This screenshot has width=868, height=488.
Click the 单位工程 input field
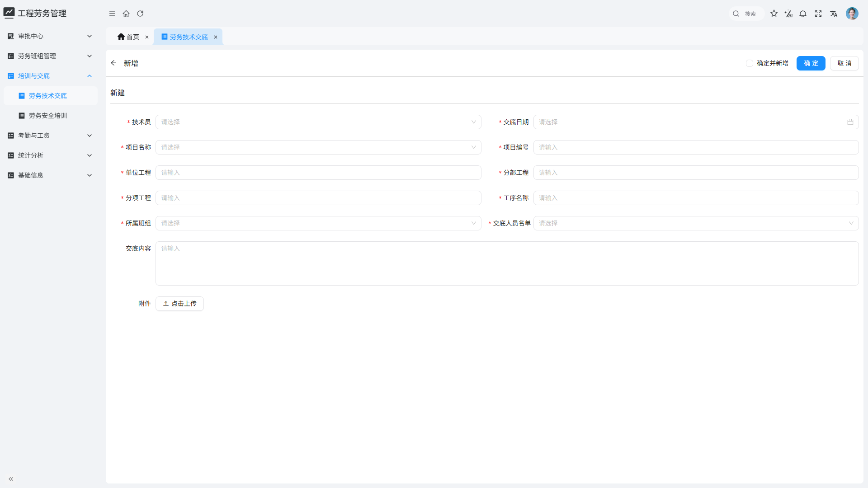point(318,173)
